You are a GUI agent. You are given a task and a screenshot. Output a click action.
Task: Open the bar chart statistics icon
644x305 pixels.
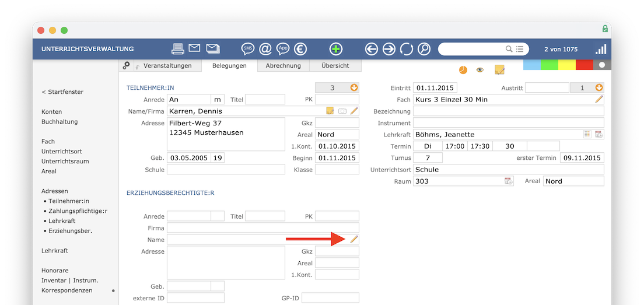tap(601, 49)
